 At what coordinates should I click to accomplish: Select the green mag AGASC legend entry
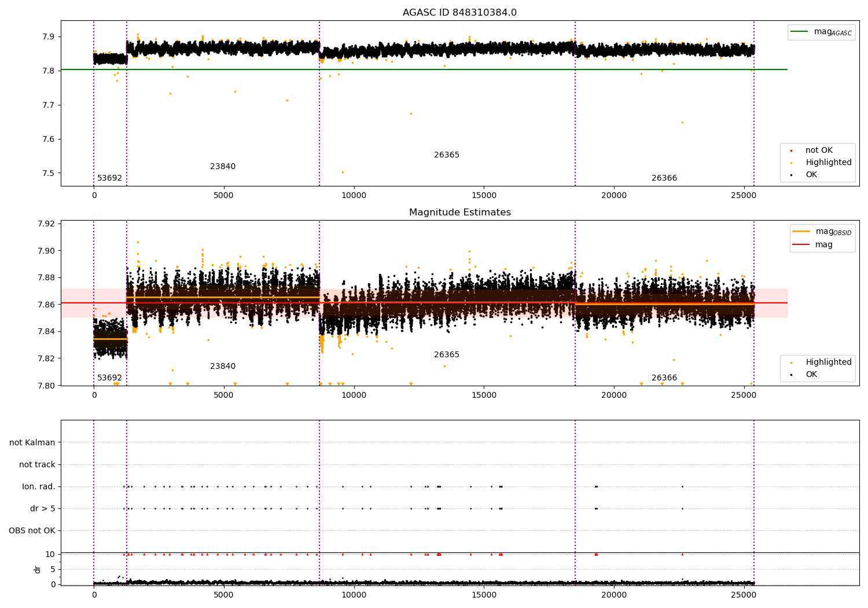pyautogui.click(x=821, y=32)
